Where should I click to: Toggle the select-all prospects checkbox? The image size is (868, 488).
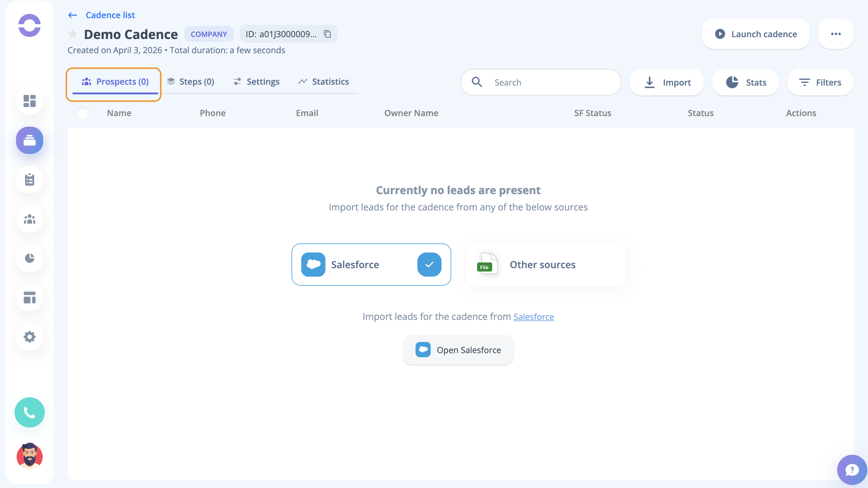83,113
